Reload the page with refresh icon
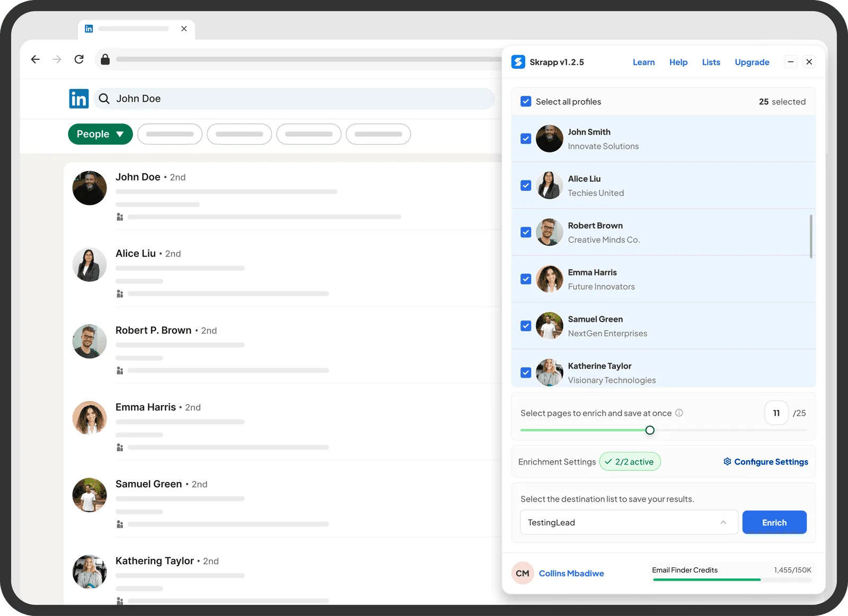The height and width of the screenshot is (616, 848). [x=79, y=59]
